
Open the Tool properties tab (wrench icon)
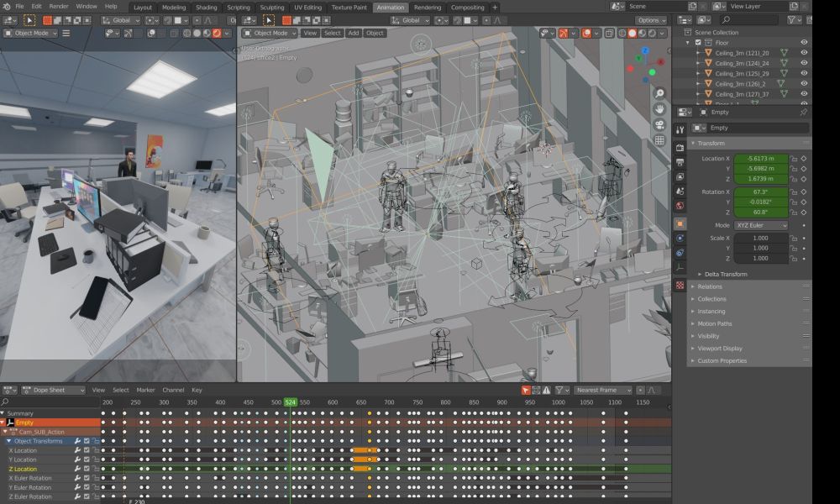pyautogui.click(x=680, y=129)
